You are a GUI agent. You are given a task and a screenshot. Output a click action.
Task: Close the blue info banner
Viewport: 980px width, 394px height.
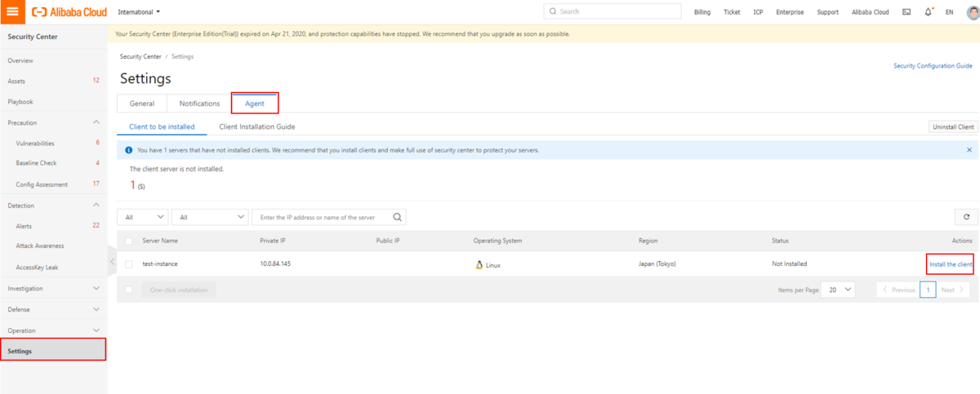pos(969,150)
